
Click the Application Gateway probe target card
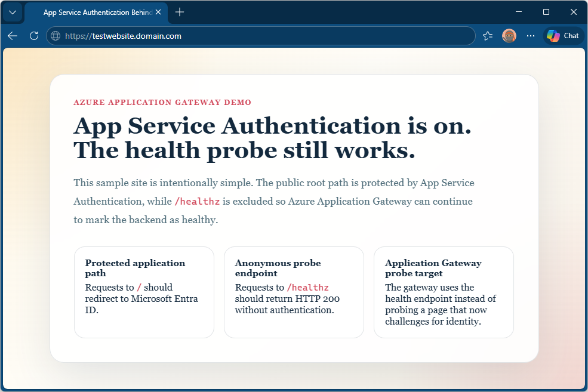pos(444,292)
